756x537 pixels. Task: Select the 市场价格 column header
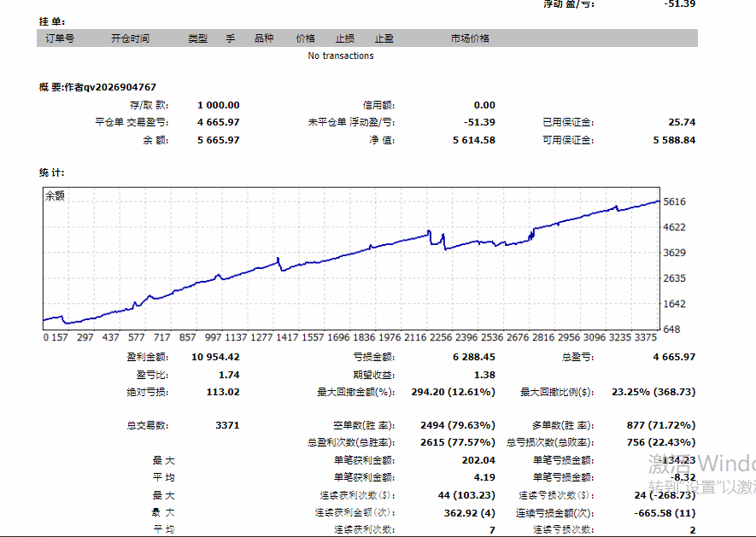(x=470, y=38)
